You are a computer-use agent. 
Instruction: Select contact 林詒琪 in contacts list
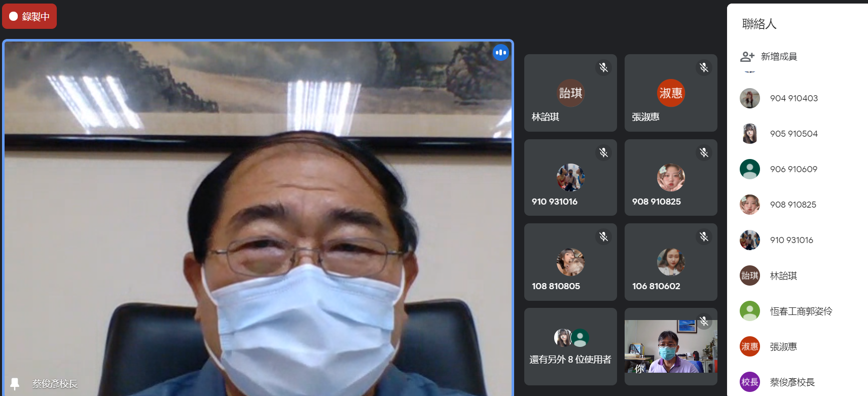point(798,275)
